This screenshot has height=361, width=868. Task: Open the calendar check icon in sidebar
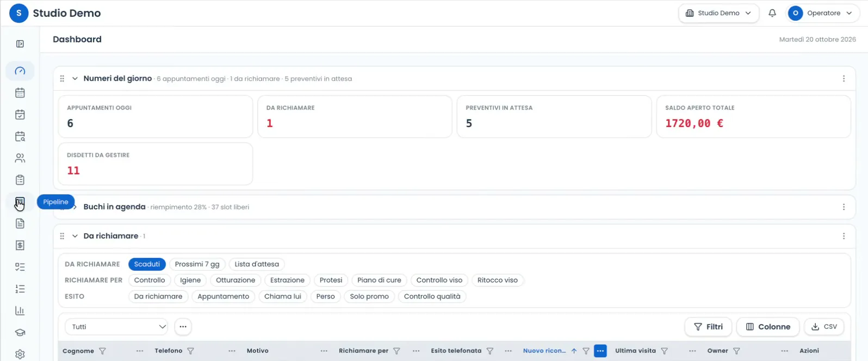coord(20,115)
